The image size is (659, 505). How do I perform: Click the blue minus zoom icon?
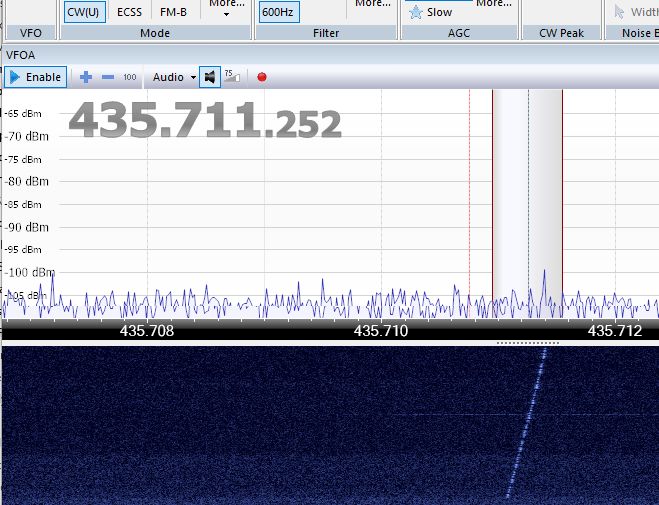[x=108, y=77]
